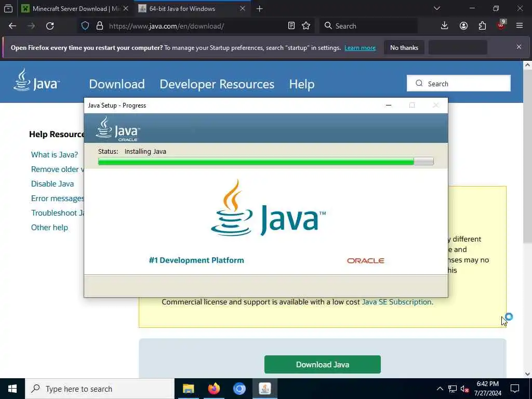Switch to Firefox on the taskbar

pos(214,389)
